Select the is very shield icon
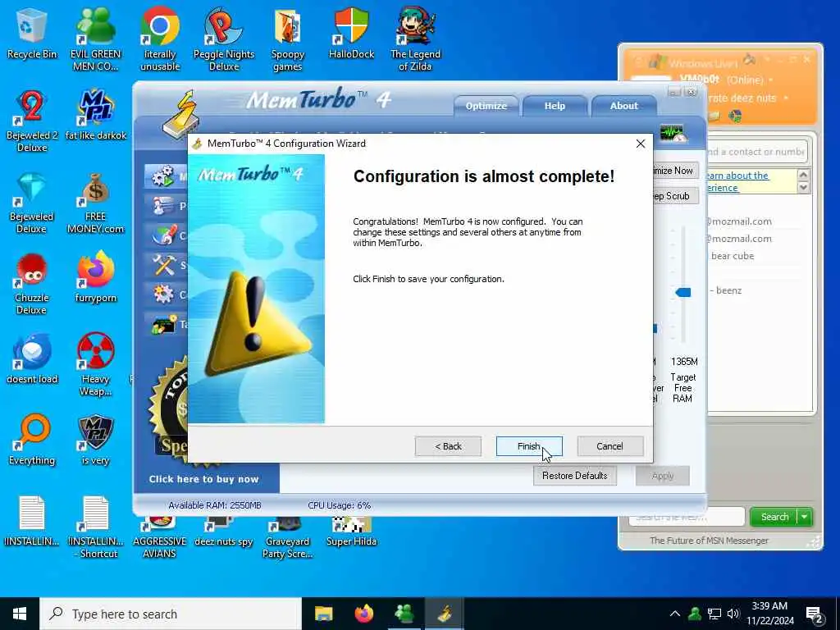Screen dimensions: 840x630 coord(95,441)
